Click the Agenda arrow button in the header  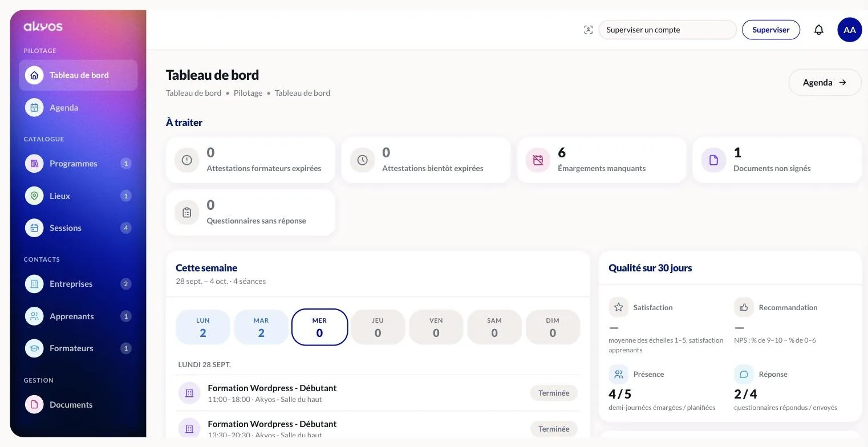pyautogui.click(x=825, y=83)
